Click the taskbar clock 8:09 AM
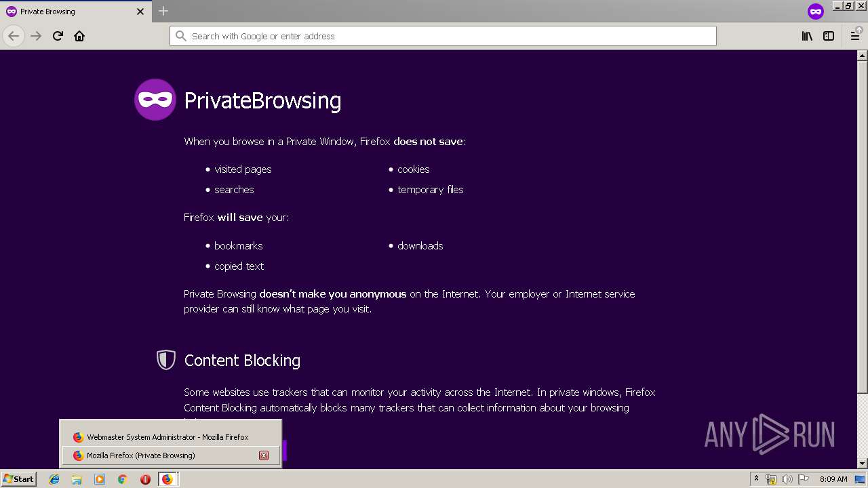 (x=833, y=479)
